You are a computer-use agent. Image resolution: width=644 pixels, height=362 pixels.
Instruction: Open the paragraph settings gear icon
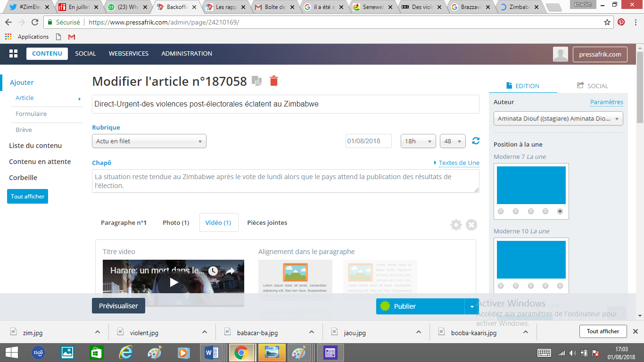point(456,225)
